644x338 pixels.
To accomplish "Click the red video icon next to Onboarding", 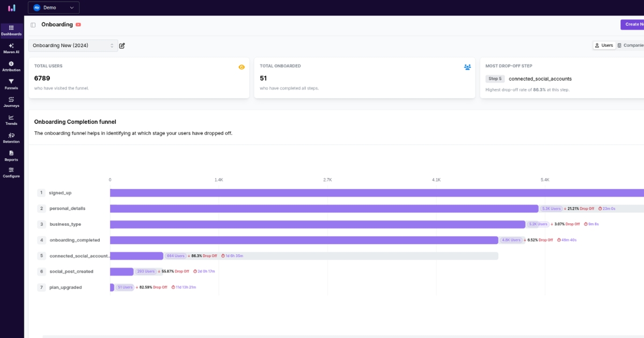I will 78,25.
